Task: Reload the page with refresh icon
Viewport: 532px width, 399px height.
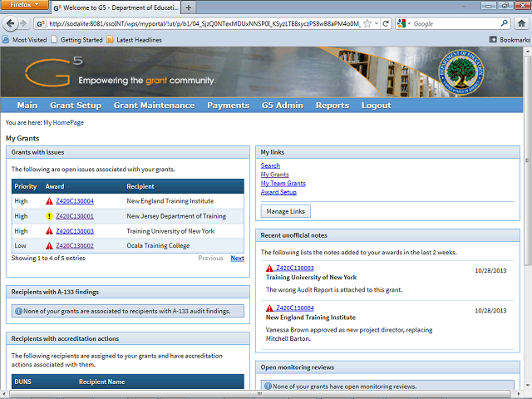Action: click(x=386, y=24)
